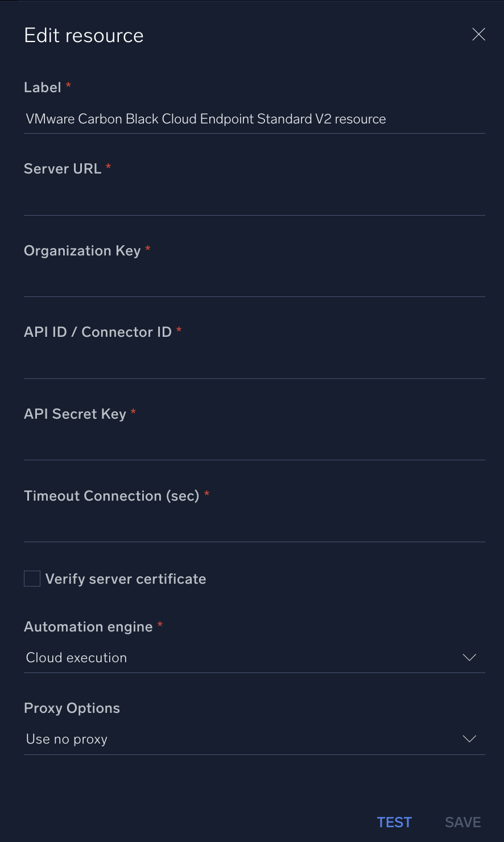The width and height of the screenshot is (504, 842).
Task: Change the Automation engine selection
Action: 254,658
